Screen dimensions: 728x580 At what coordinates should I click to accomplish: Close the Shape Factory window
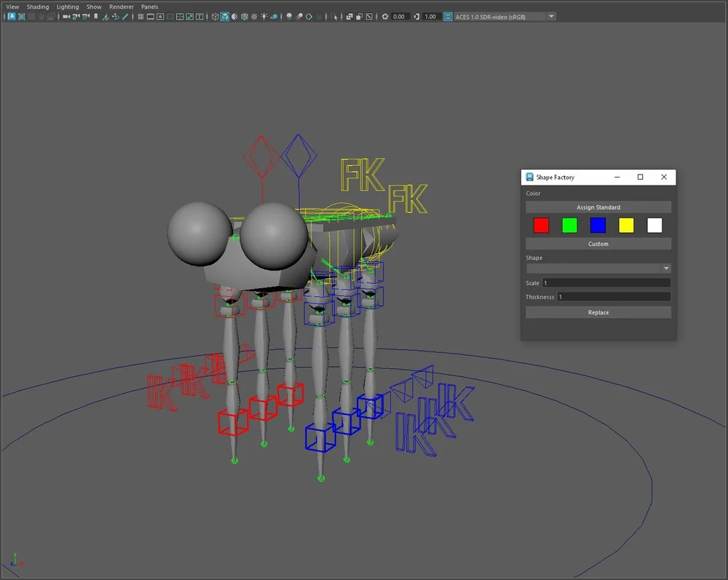[x=664, y=177]
